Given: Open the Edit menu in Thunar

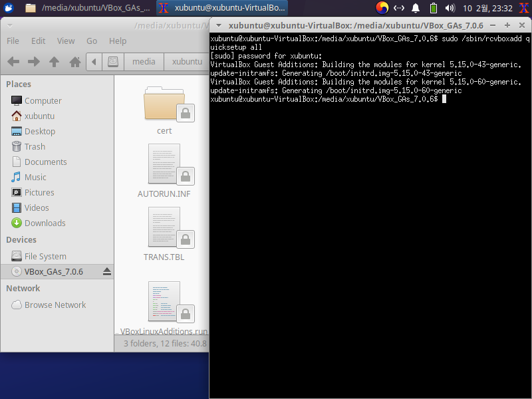Looking at the screenshot, I should coord(39,41).
